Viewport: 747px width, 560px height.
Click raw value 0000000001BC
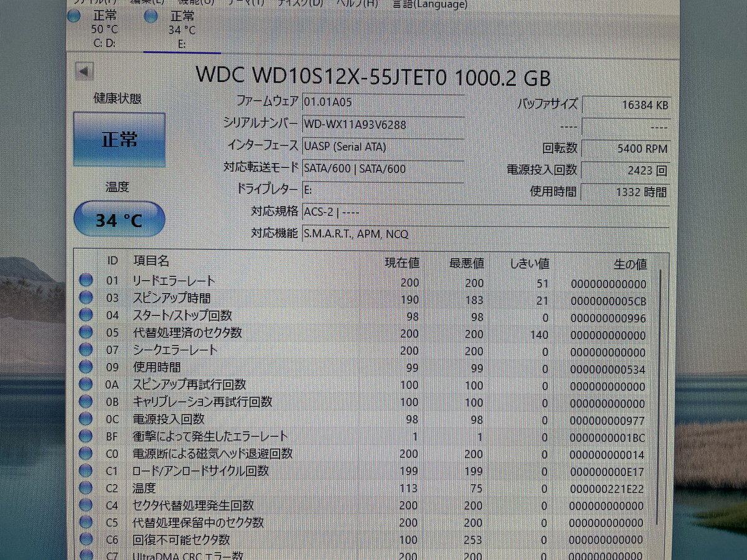tap(609, 438)
